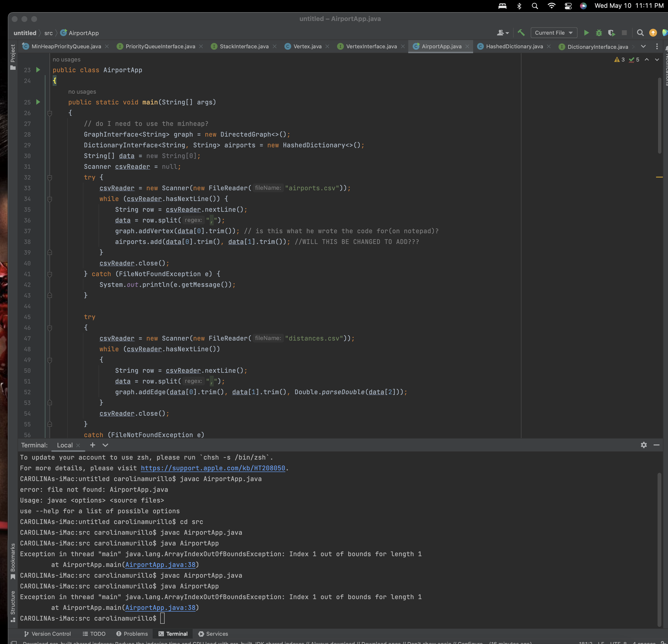Jump to previous highlighted problem arrow
The height and width of the screenshot is (644, 668).
click(x=647, y=60)
